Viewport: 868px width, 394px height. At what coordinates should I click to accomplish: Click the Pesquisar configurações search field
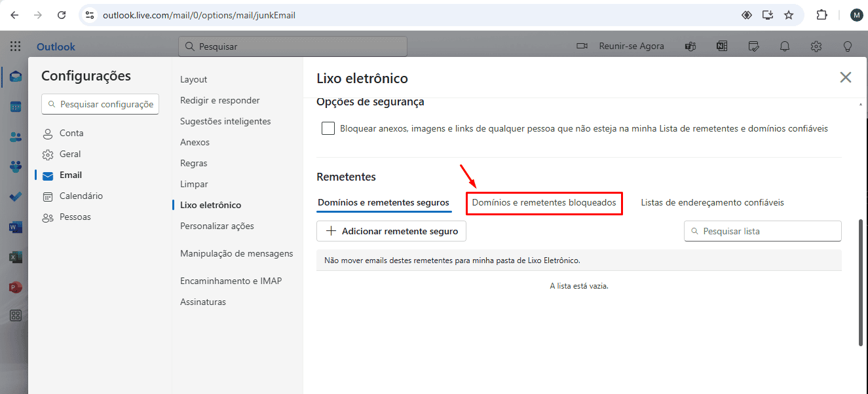click(x=100, y=104)
